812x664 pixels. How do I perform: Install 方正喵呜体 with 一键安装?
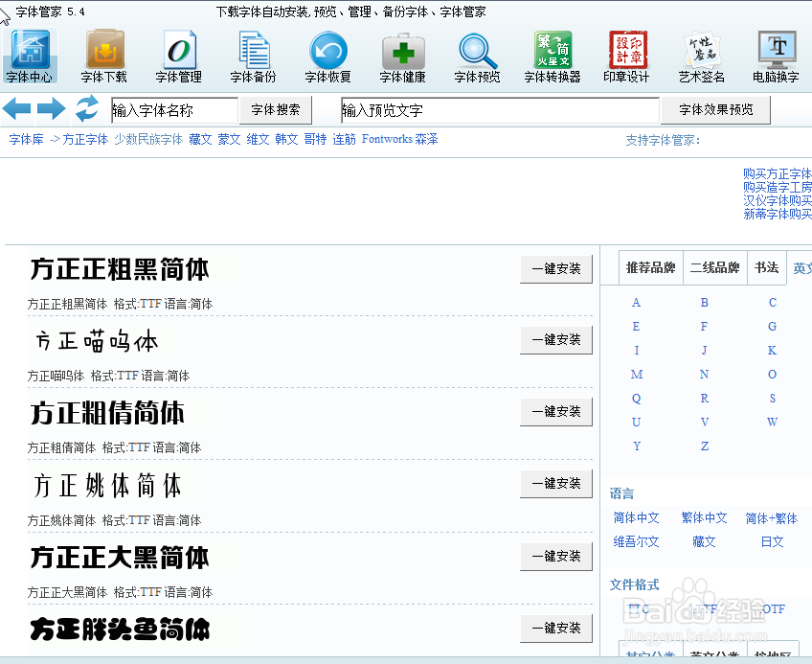click(556, 340)
